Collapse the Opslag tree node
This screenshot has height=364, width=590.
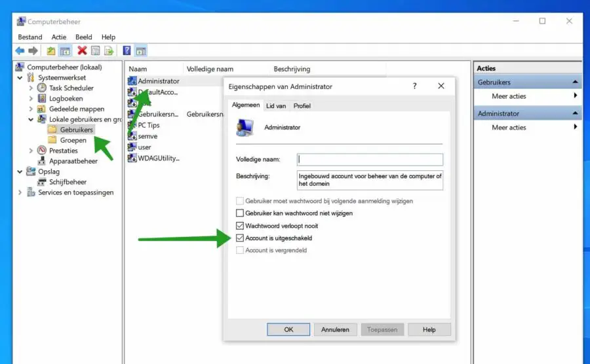tap(20, 172)
